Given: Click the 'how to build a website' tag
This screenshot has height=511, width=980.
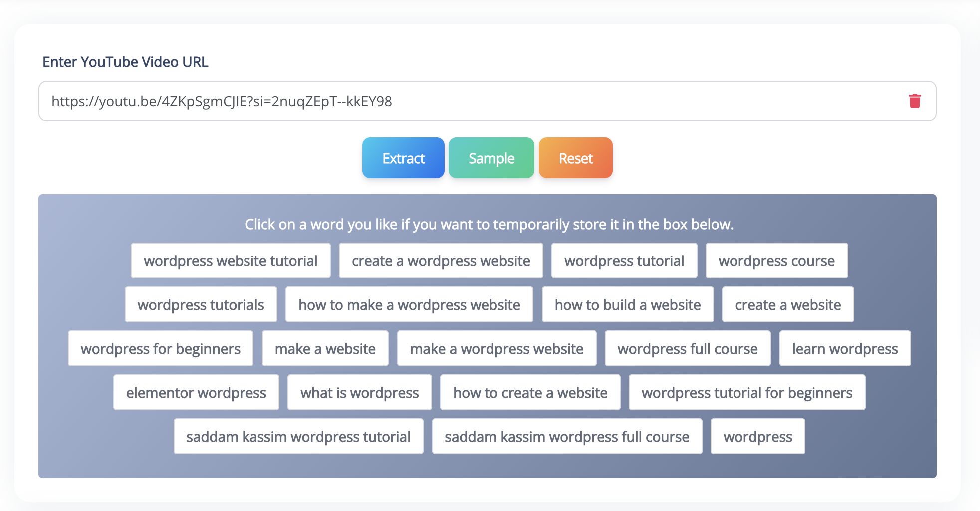Looking at the screenshot, I should tap(627, 304).
